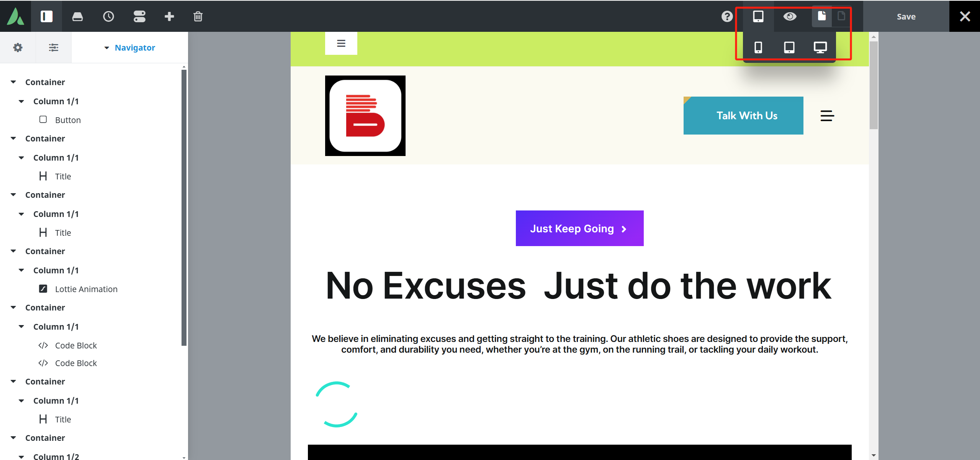980x460 pixels.
Task: Click the trash clear-layout icon
Action: click(198, 16)
